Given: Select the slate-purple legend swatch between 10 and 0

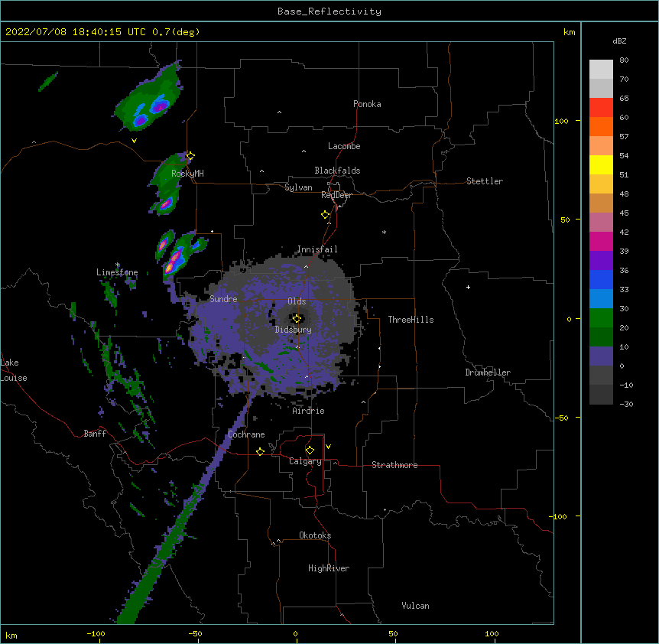Looking at the screenshot, I should coord(601,356).
